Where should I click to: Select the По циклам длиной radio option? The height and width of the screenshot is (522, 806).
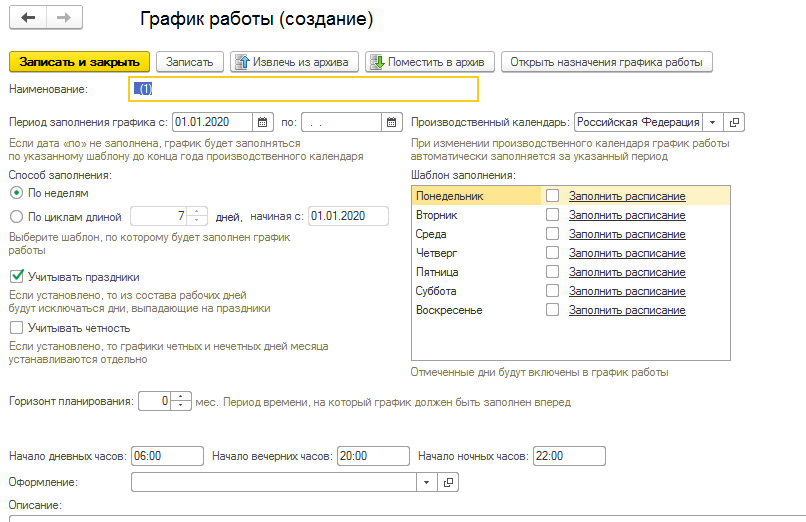tap(16, 216)
